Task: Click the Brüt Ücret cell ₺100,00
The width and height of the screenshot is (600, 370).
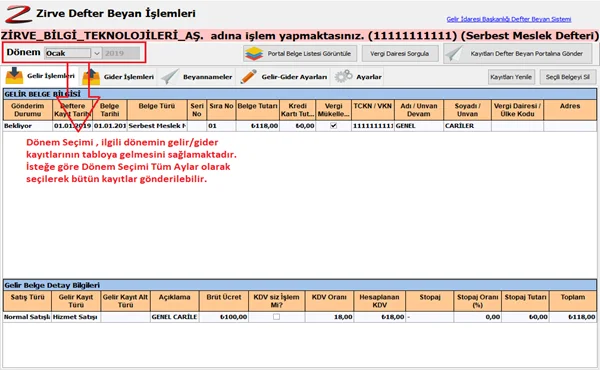Action: (224, 317)
